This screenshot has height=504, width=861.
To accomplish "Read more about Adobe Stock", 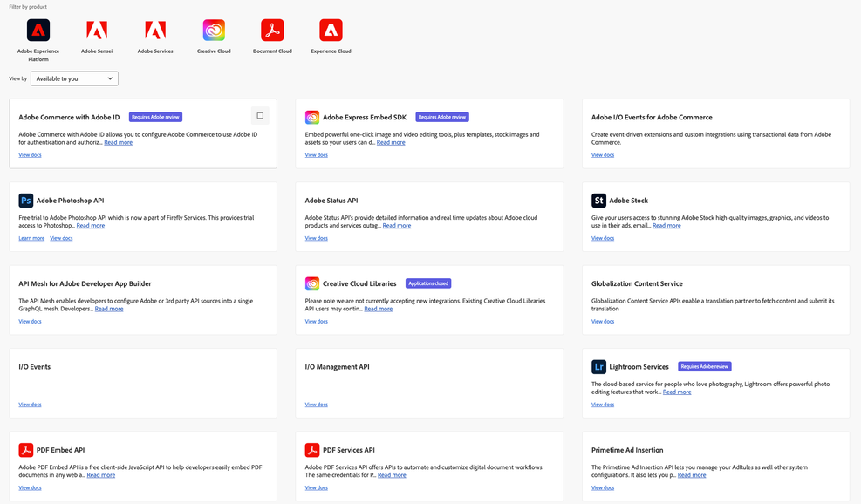I will point(666,226).
